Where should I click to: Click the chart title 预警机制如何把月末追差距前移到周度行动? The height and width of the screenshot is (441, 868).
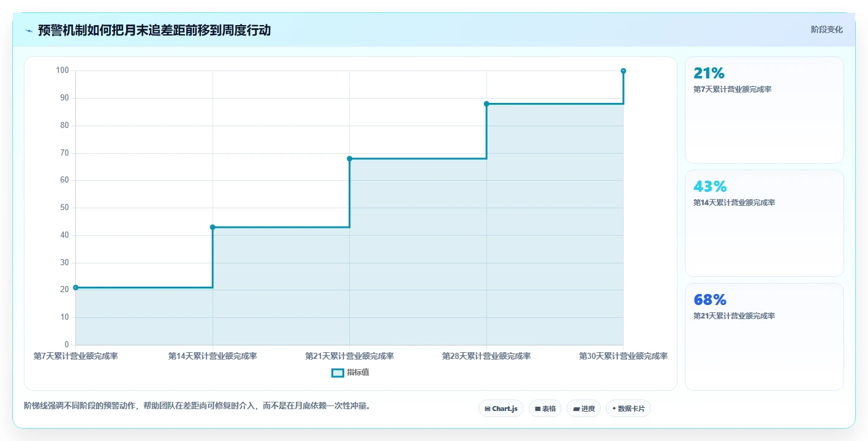click(x=154, y=30)
